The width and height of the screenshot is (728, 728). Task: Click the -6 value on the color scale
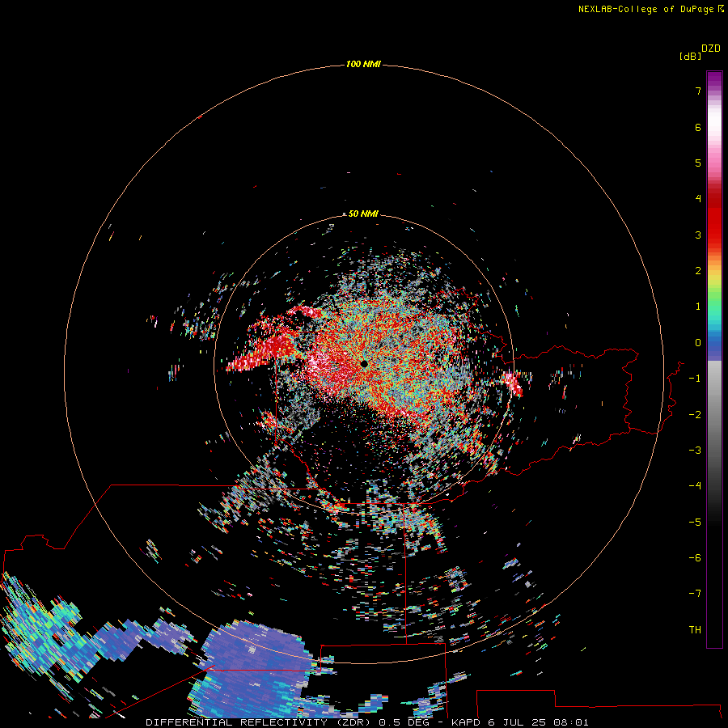[695, 558]
